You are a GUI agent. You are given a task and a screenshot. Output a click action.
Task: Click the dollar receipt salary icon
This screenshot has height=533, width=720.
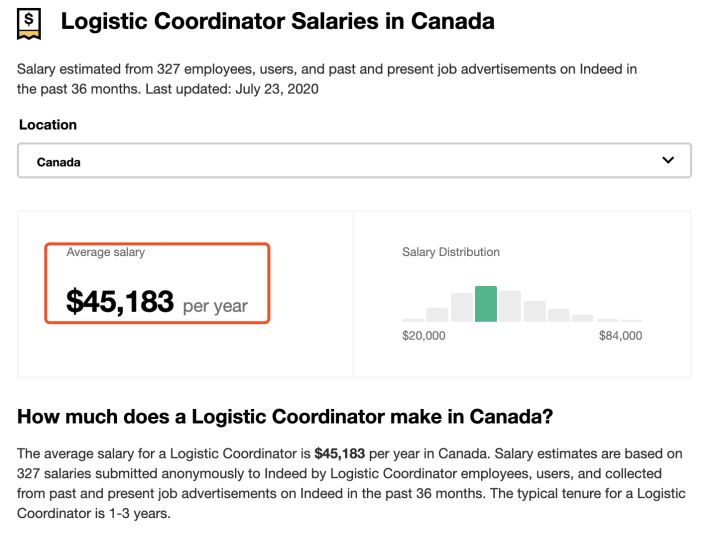point(30,23)
